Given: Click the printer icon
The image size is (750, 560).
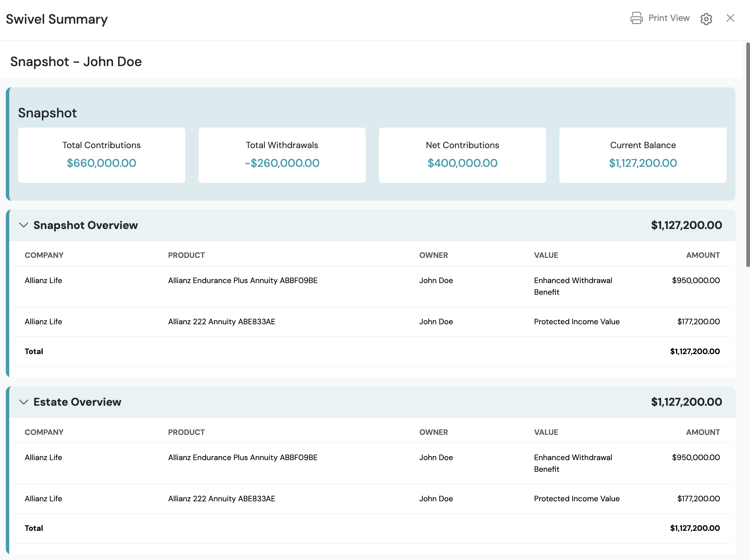Looking at the screenshot, I should pyautogui.click(x=636, y=18).
